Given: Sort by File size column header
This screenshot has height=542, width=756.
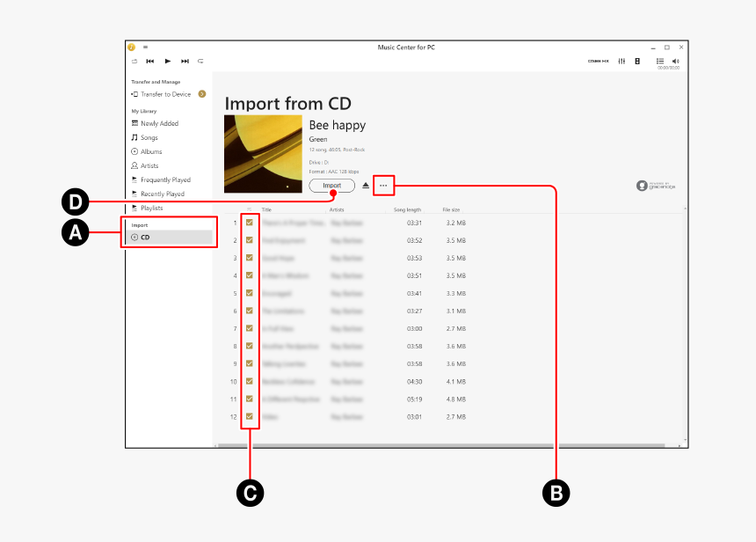Looking at the screenshot, I should 451,210.
